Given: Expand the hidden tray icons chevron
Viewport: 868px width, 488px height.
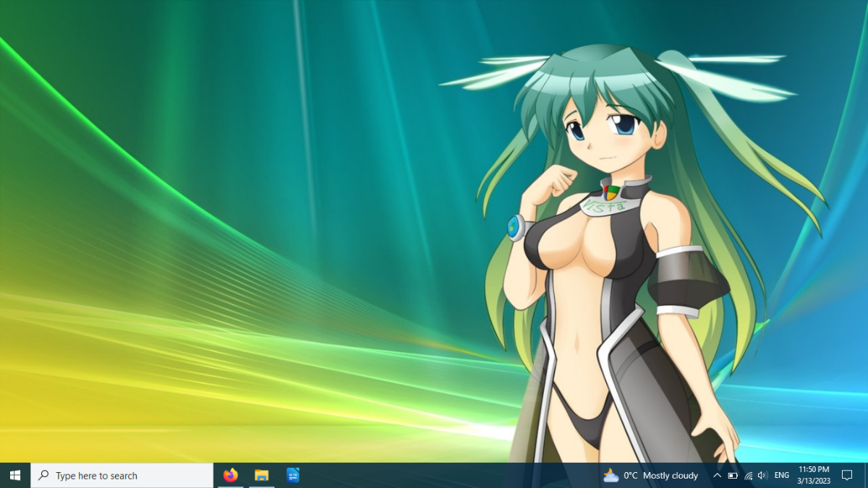Looking at the screenshot, I should pos(717,476).
